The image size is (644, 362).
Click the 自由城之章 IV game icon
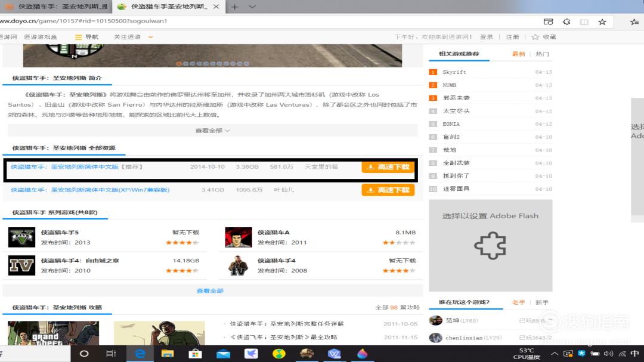[x=22, y=265]
